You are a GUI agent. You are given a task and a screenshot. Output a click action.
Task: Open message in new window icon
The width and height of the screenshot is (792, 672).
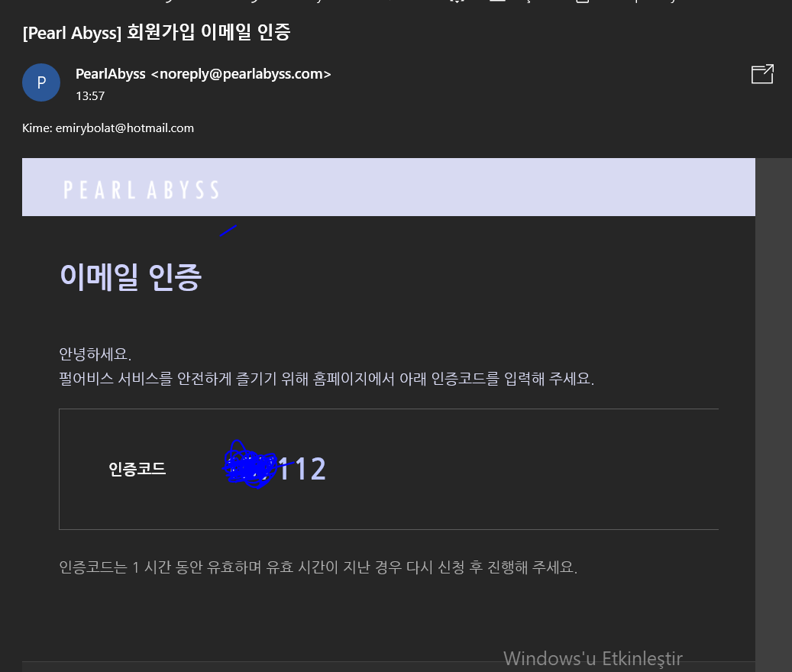point(762,74)
